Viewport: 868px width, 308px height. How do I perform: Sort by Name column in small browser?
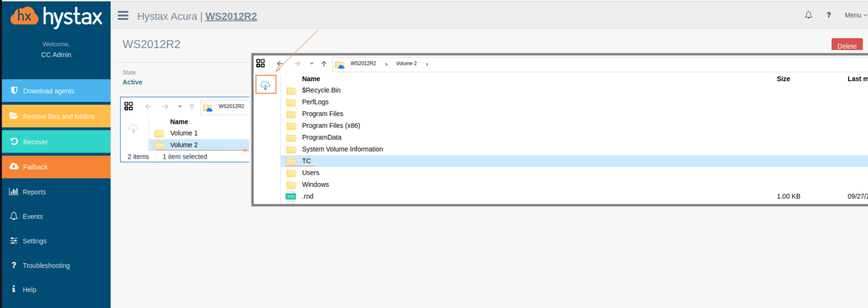click(179, 122)
